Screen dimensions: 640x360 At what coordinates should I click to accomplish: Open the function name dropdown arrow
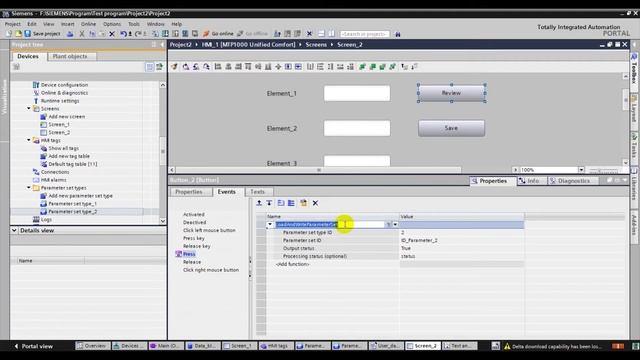[x=395, y=224]
